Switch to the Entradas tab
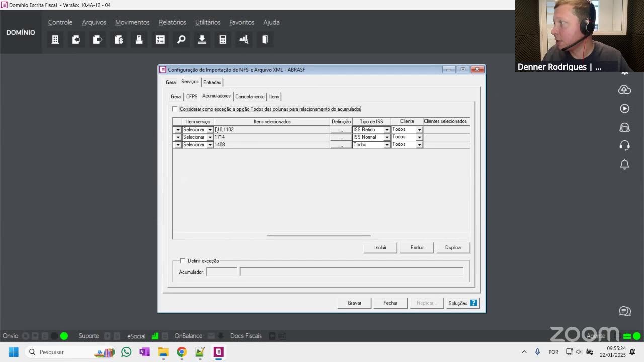Screen dimensions: 644x362 tap(212, 82)
